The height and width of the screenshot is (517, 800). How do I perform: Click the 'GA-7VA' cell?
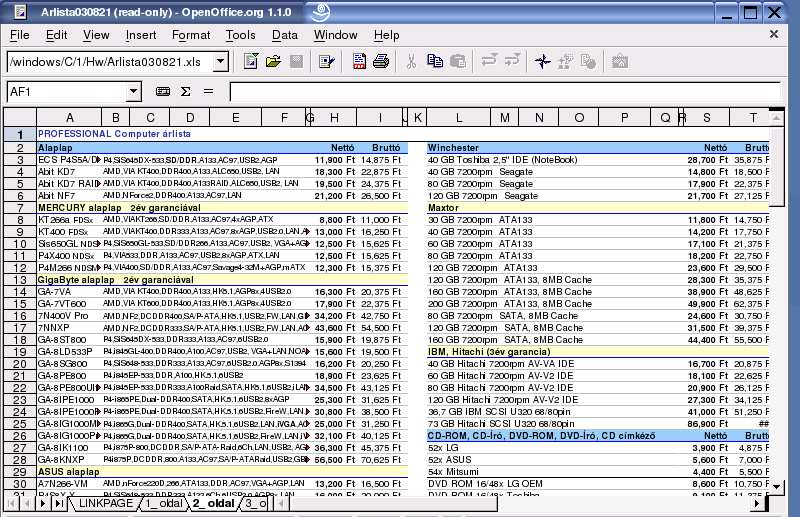pos(55,292)
